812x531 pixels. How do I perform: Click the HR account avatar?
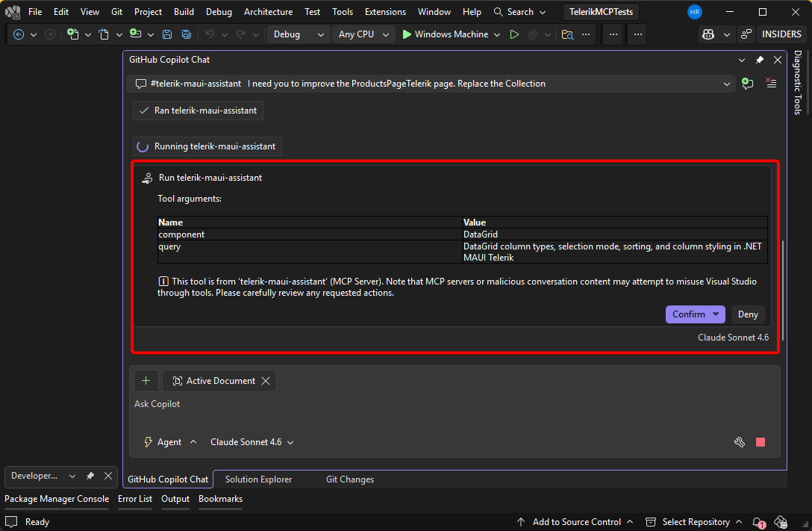pyautogui.click(x=694, y=12)
